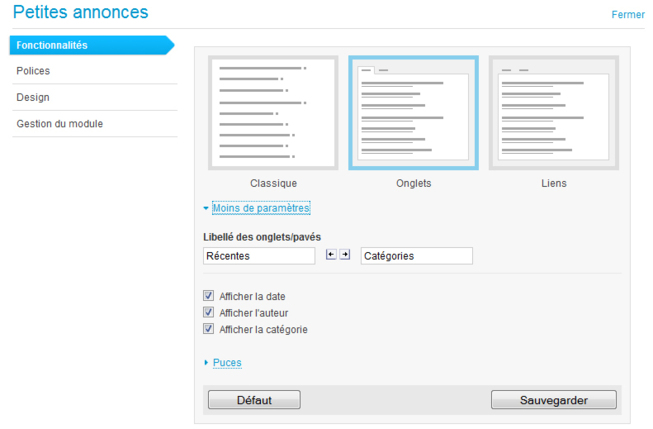
Task: Toggle Afficher l'auteur checkbox
Action: click(x=209, y=312)
